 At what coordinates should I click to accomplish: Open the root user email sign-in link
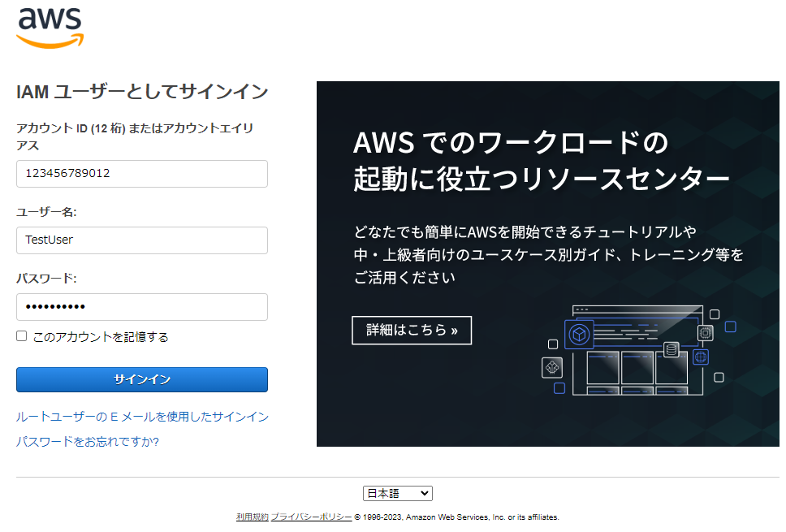click(142, 417)
